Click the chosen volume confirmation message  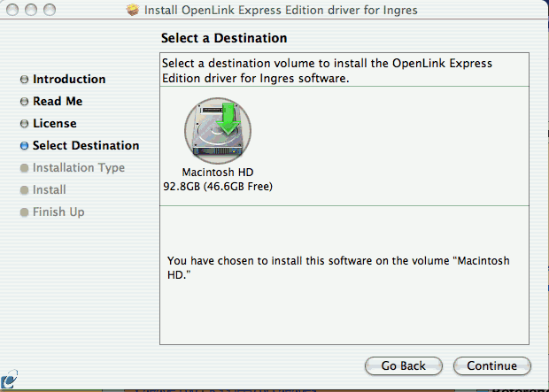tap(338, 268)
